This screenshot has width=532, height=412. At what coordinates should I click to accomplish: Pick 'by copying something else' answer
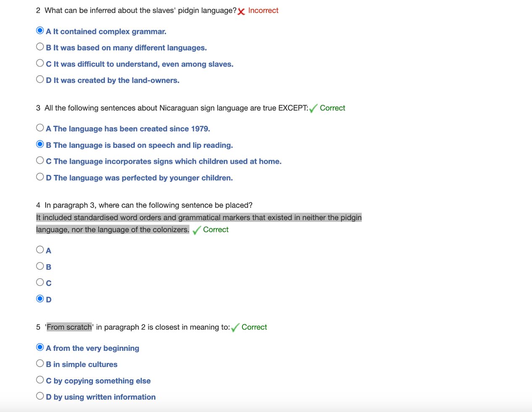tap(40, 380)
